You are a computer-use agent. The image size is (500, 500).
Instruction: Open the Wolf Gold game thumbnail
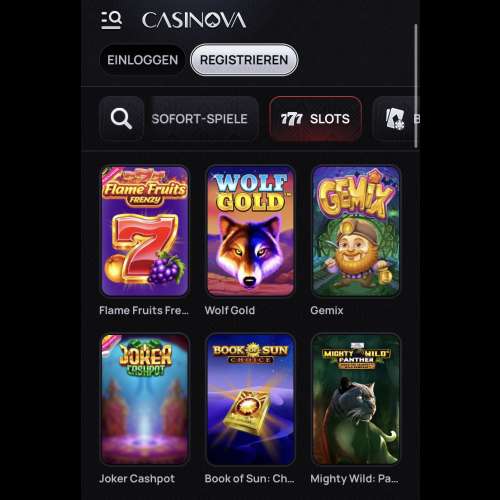click(250, 231)
